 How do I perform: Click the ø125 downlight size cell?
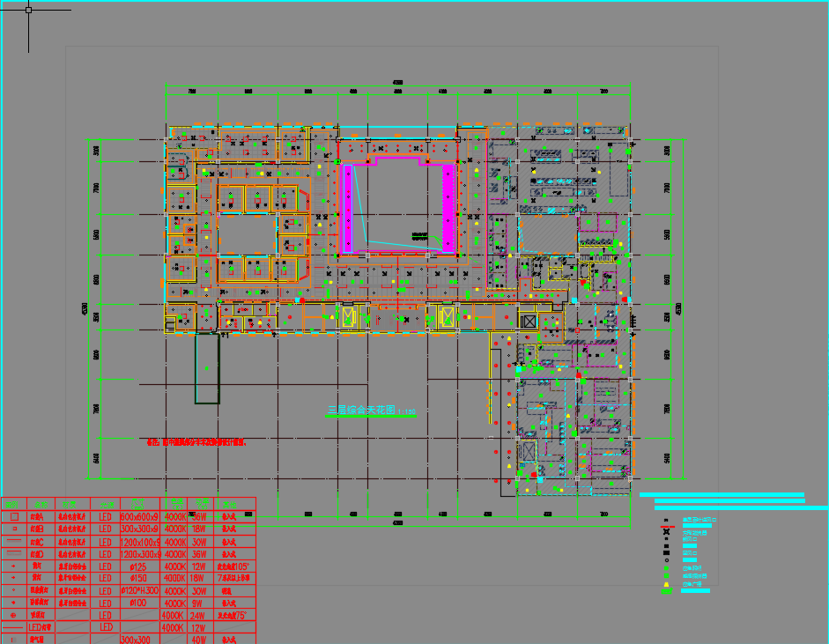[138, 566]
